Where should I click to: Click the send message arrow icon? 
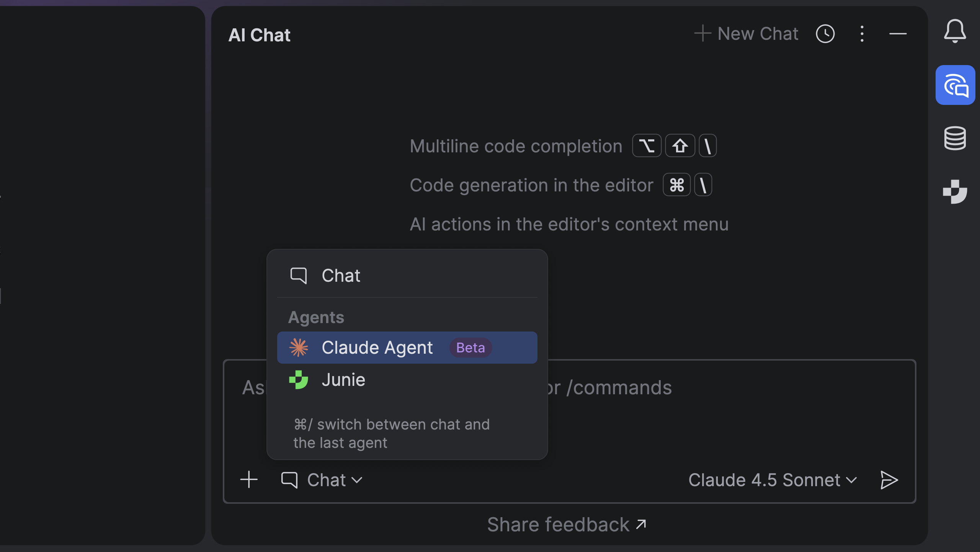click(x=889, y=480)
